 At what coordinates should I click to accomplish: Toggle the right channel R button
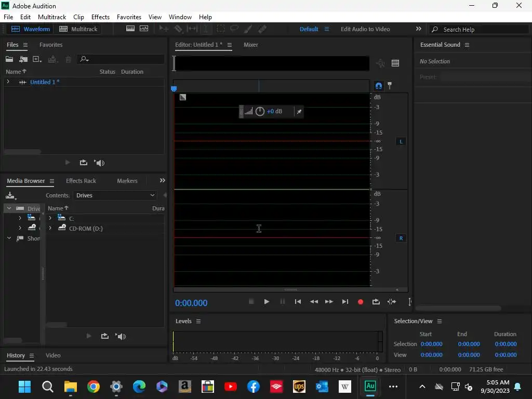tap(401, 238)
